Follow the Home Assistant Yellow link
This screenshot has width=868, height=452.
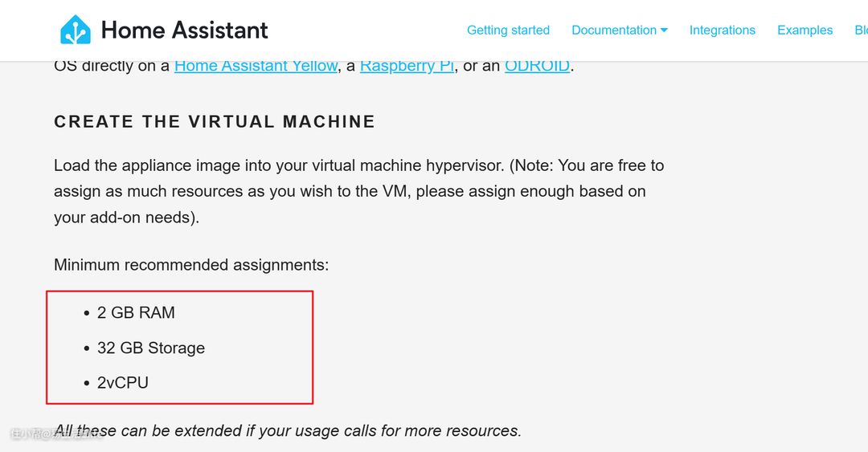pos(256,66)
